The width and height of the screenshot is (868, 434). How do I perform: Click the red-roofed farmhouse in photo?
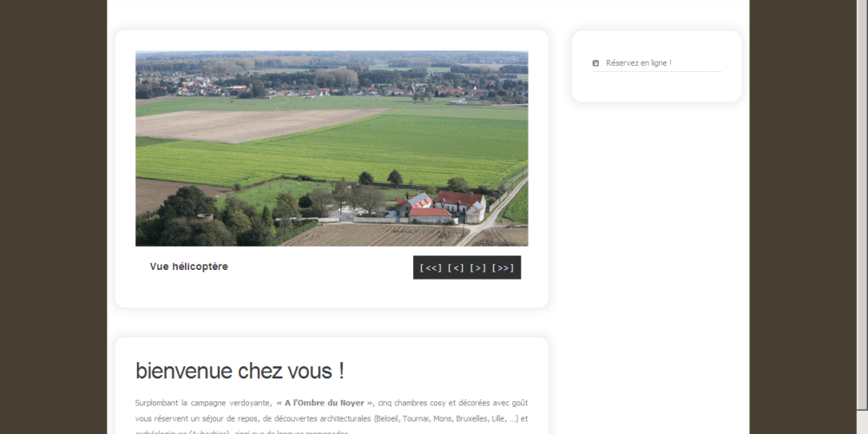pos(441,207)
